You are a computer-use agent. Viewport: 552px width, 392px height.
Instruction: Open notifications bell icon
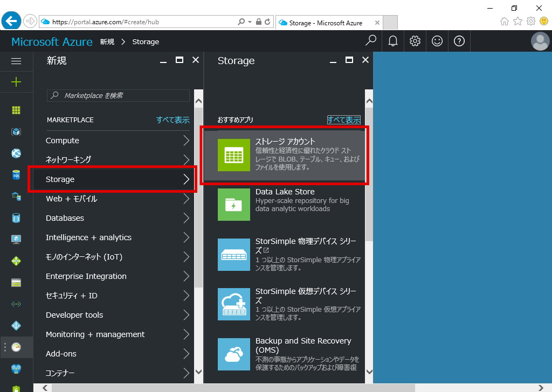click(393, 41)
